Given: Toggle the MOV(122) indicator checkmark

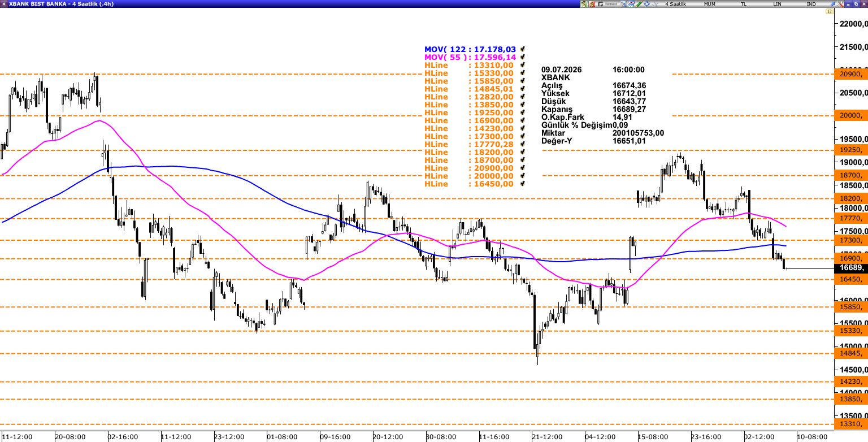Looking at the screenshot, I should pyautogui.click(x=523, y=49).
